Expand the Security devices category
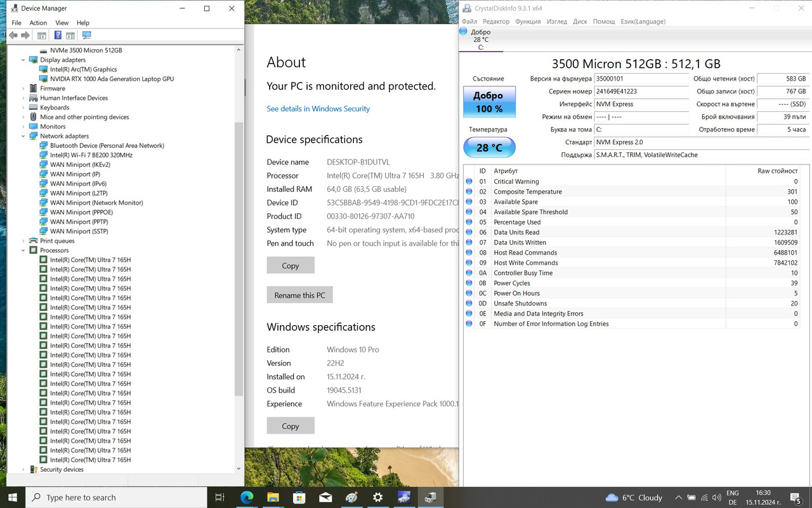 23,469
